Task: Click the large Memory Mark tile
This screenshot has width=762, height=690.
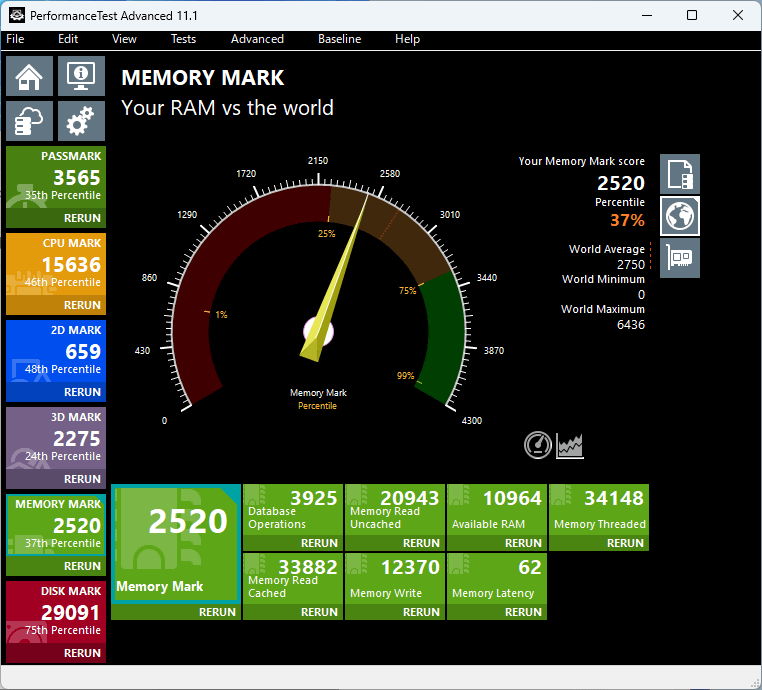Action: [x=175, y=543]
